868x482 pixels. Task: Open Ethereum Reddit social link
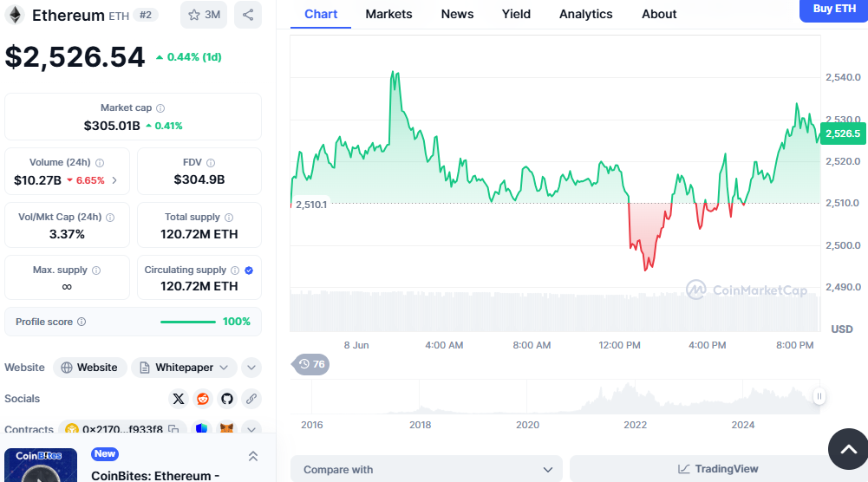tap(203, 399)
